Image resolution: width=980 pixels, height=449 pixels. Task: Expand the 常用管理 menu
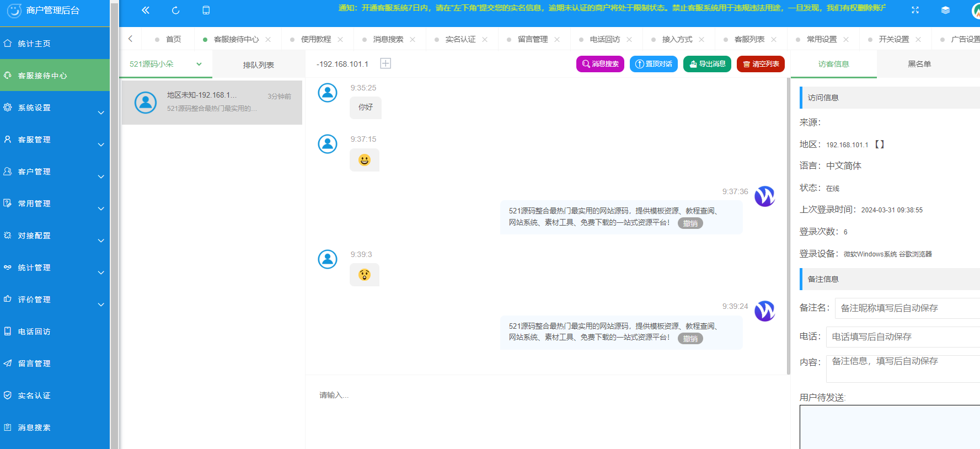click(101, 209)
